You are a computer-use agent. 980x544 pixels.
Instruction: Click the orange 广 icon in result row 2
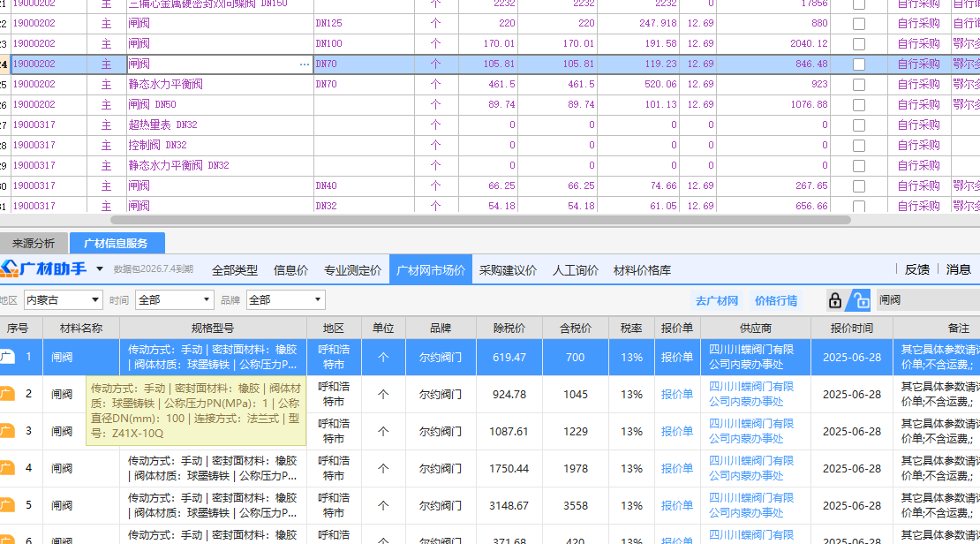pyautogui.click(x=7, y=394)
